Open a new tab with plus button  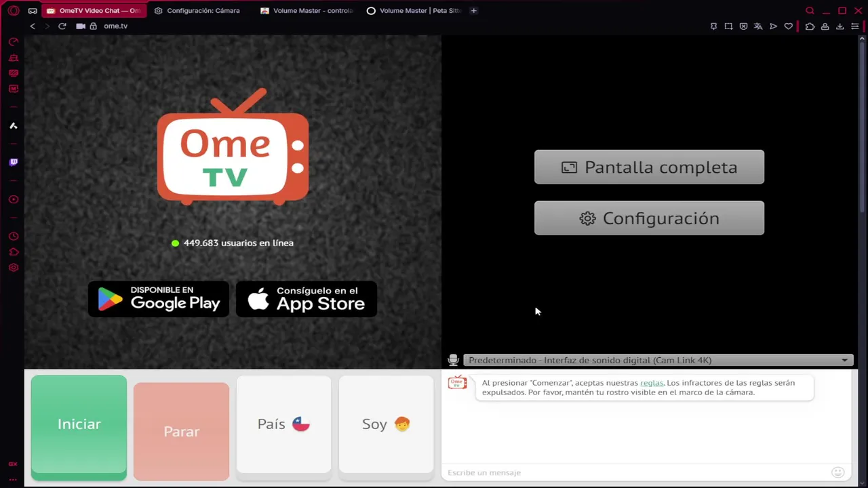click(473, 11)
